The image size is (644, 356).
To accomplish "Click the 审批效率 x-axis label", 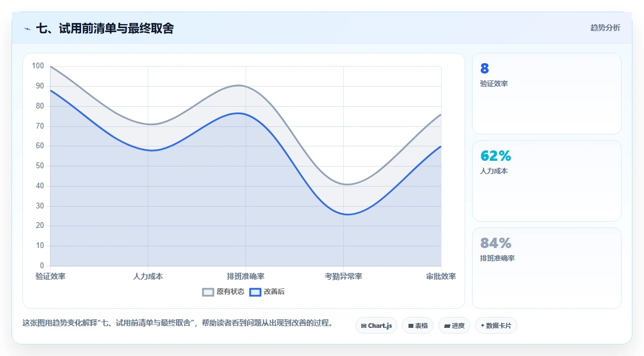I will tap(440, 276).
